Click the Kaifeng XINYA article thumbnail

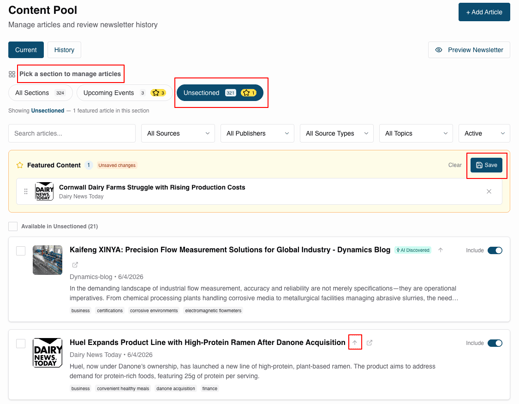pos(47,260)
